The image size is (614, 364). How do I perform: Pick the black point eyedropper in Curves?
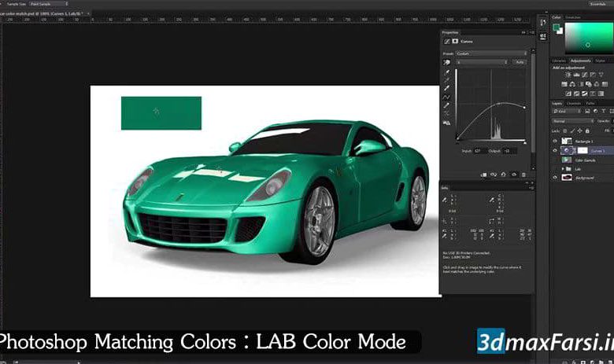coord(447,72)
